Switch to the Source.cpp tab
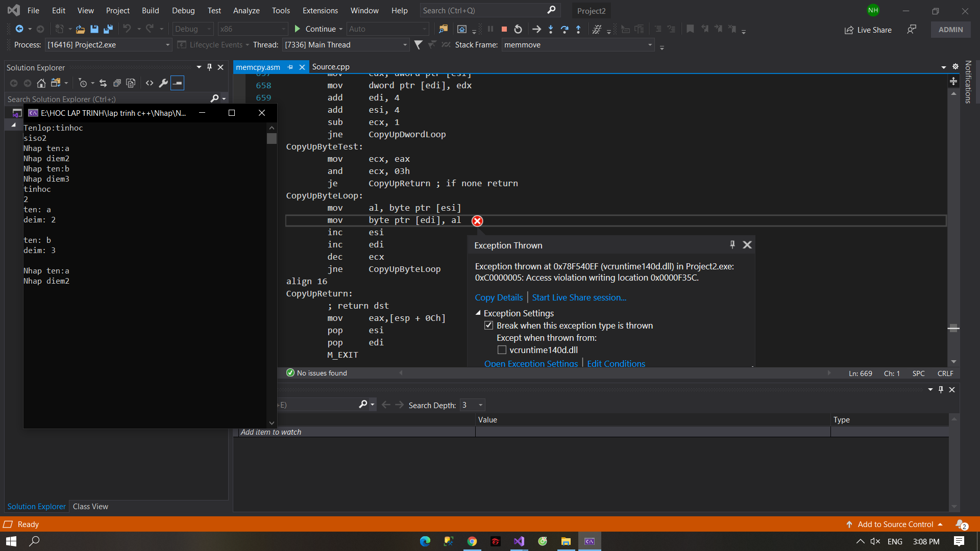Screen dimensions: 980x551 (331, 67)
